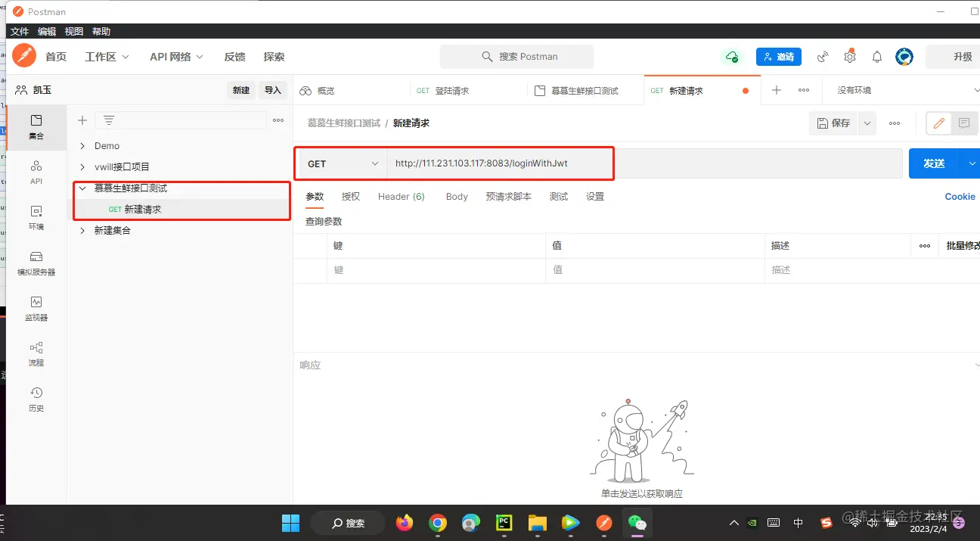Switch to the 设置 tab
Screen dimensions: 980x541
point(595,197)
